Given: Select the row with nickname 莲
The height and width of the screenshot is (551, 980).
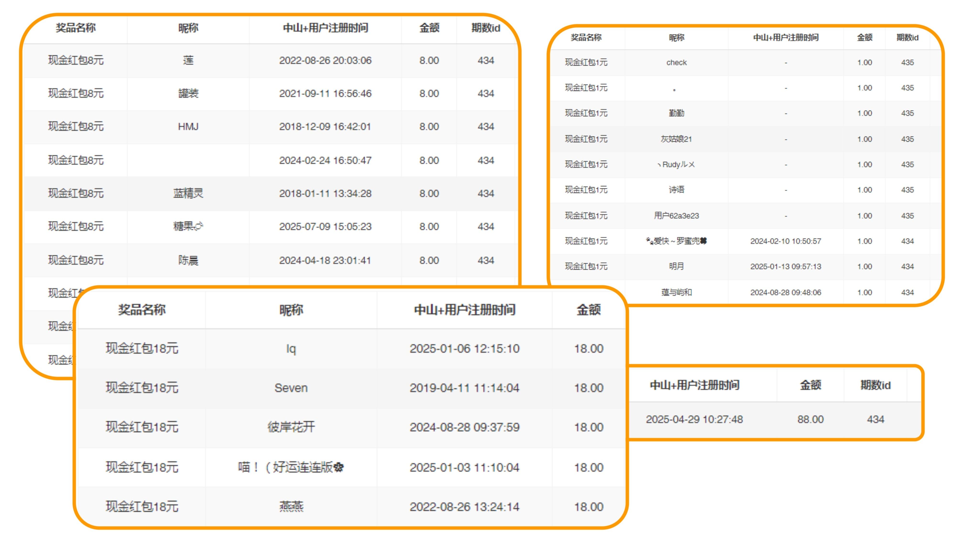Looking at the screenshot, I should pyautogui.click(x=188, y=61).
